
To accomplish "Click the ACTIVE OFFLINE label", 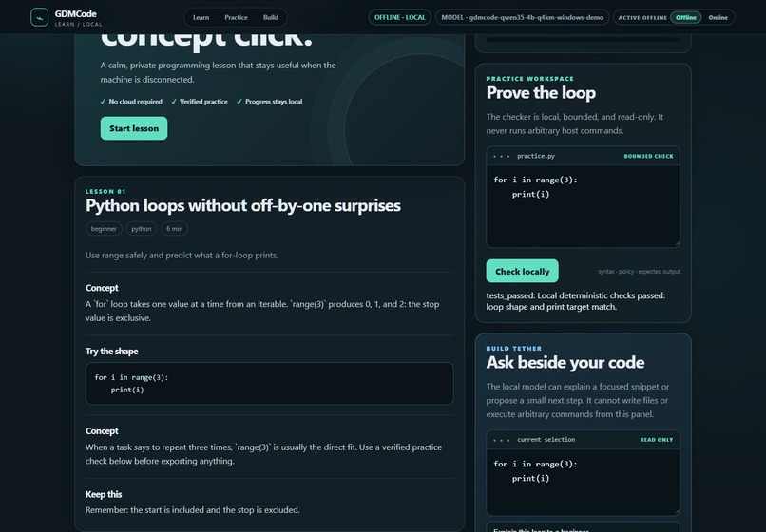I will [642, 18].
